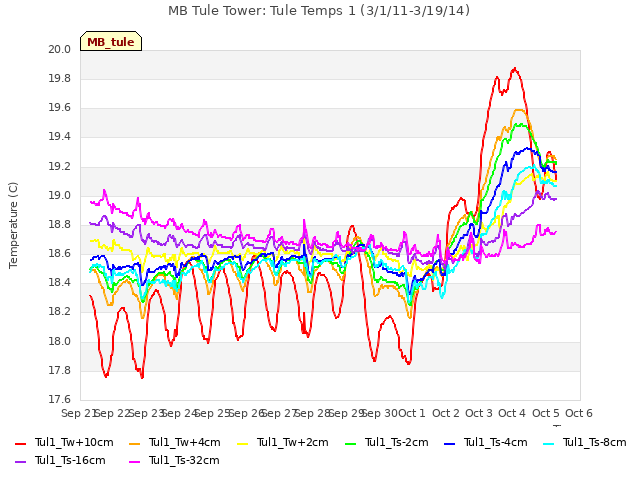Image resolution: width=640 pixels, height=480 pixels.
Task: Click the 20.0 y-axis tick label
Action: [x=60, y=49]
